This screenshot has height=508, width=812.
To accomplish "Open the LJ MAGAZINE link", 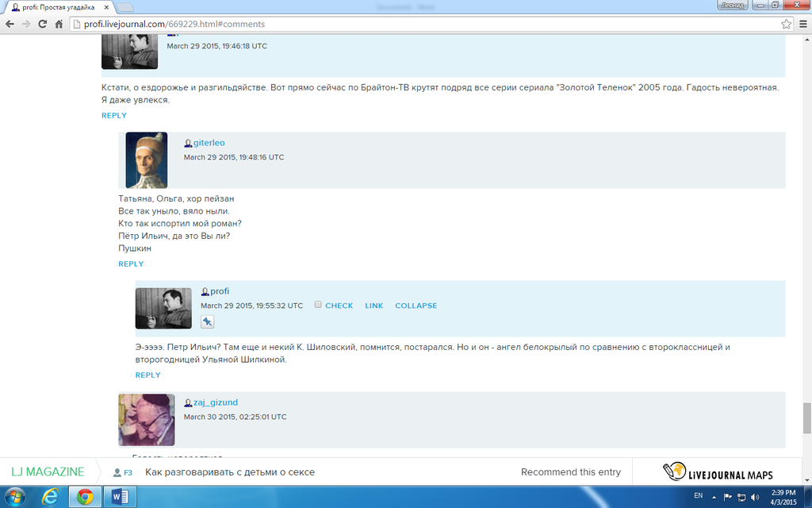I will [48, 472].
